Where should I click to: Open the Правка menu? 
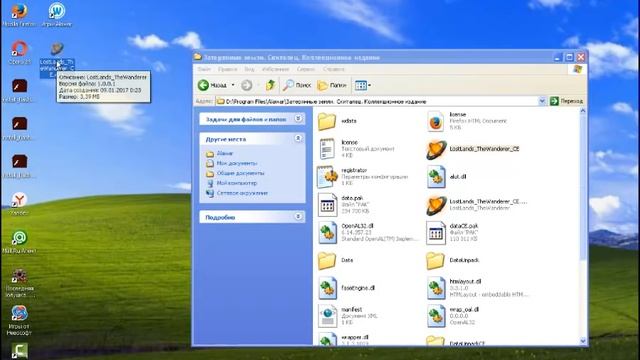[227, 69]
